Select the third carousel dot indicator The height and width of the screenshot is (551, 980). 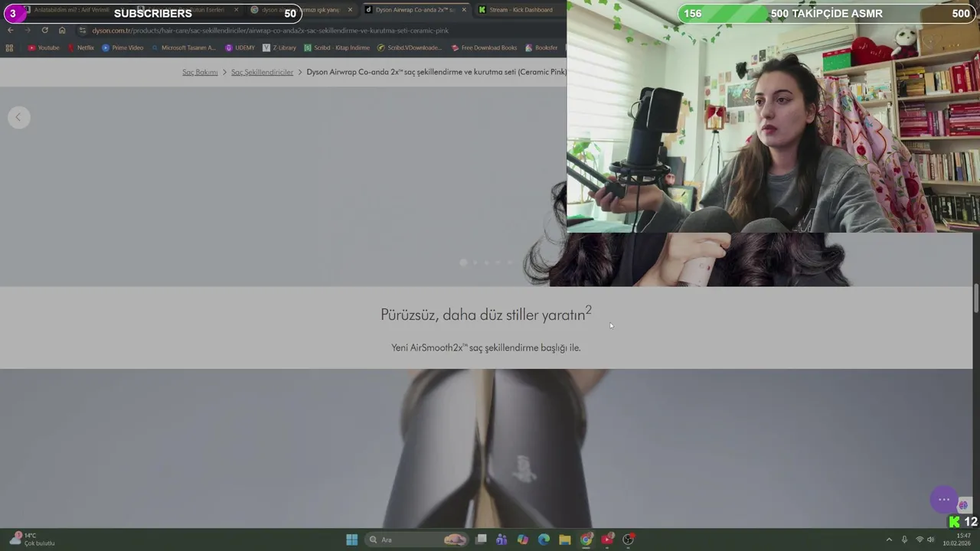coord(486,262)
